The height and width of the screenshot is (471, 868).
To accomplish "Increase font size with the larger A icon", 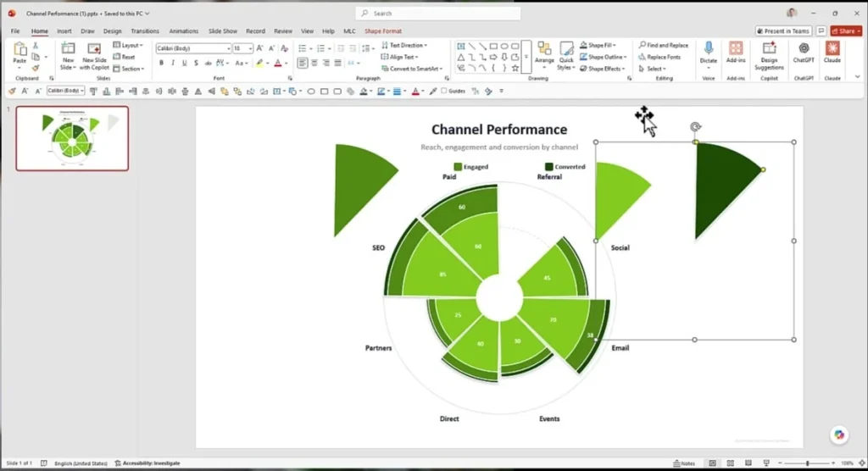I will pos(259,48).
